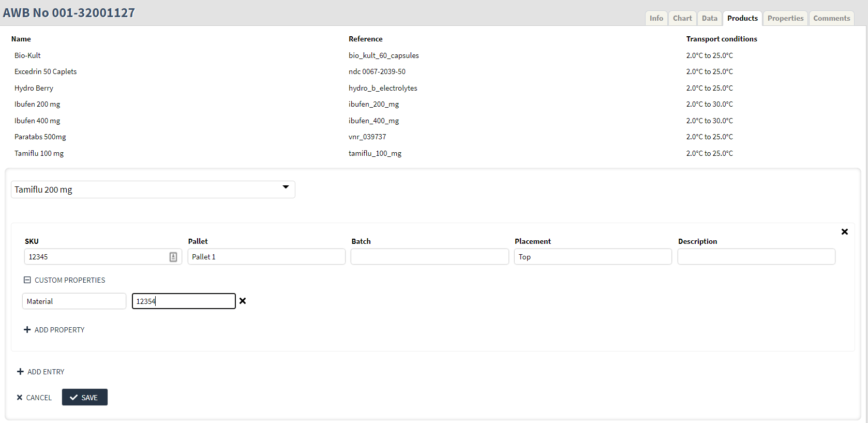Image resolution: width=868 pixels, height=423 pixels.
Task: Click Bio-Kult's 2.0°C to 25.0°C condition
Action: tap(710, 55)
